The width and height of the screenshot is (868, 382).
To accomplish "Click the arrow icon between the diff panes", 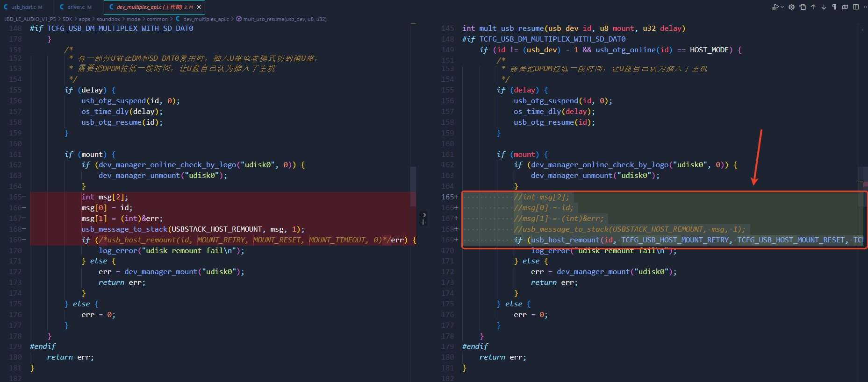I will coord(423,215).
